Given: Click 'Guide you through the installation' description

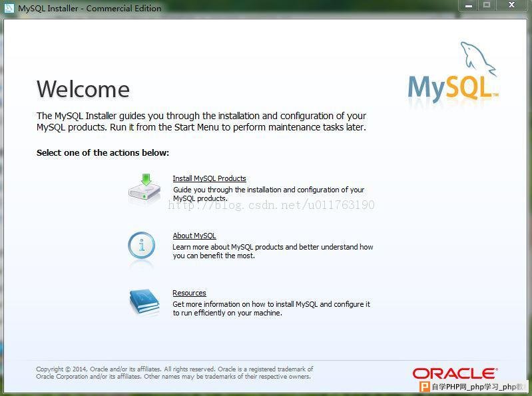Looking at the screenshot, I should click(269, 194).
